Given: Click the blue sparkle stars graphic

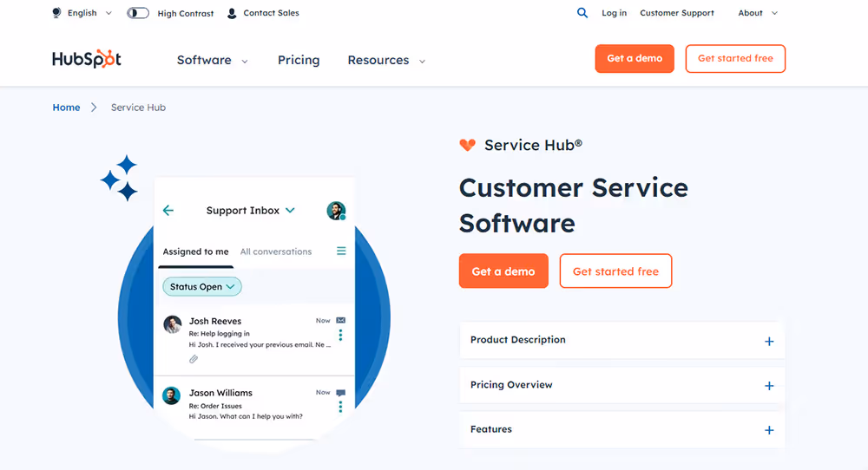Looking at the screenshot, I should click(x=119, y=178).
